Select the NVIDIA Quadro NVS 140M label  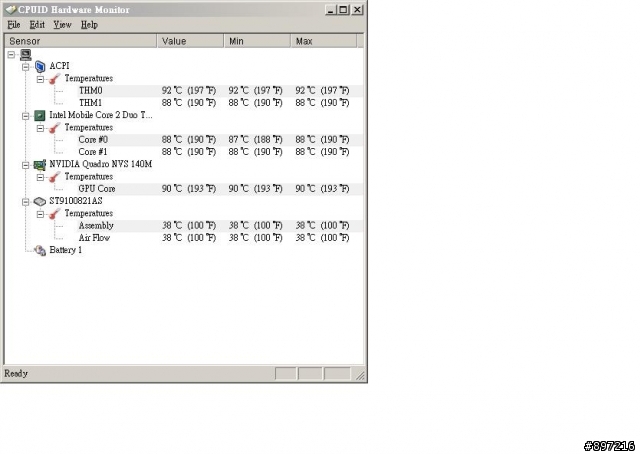[100, 165]
